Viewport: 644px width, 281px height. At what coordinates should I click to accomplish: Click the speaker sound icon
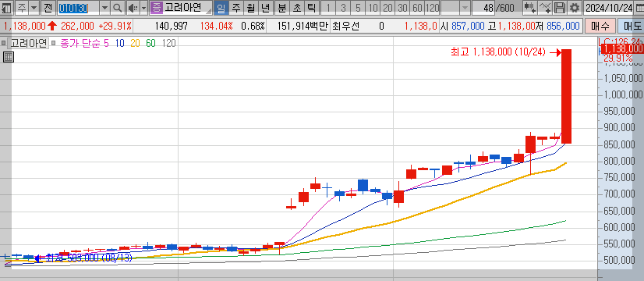point(133,7)
